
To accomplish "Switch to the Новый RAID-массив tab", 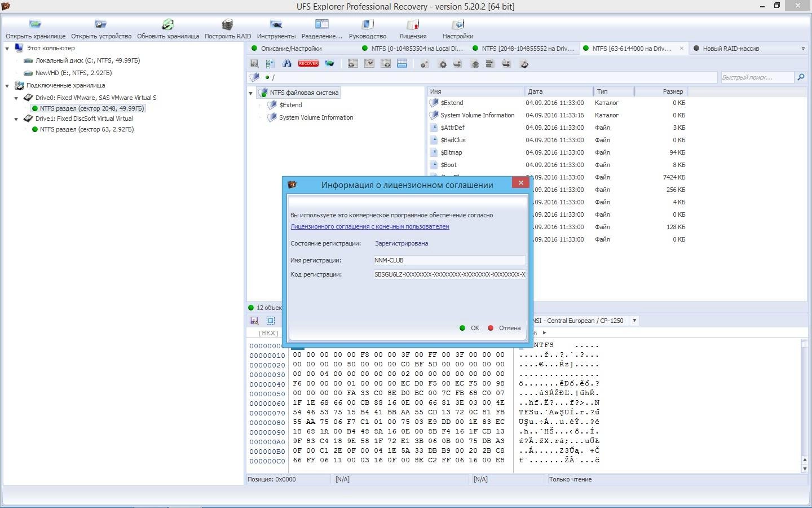I will (731, 49).
